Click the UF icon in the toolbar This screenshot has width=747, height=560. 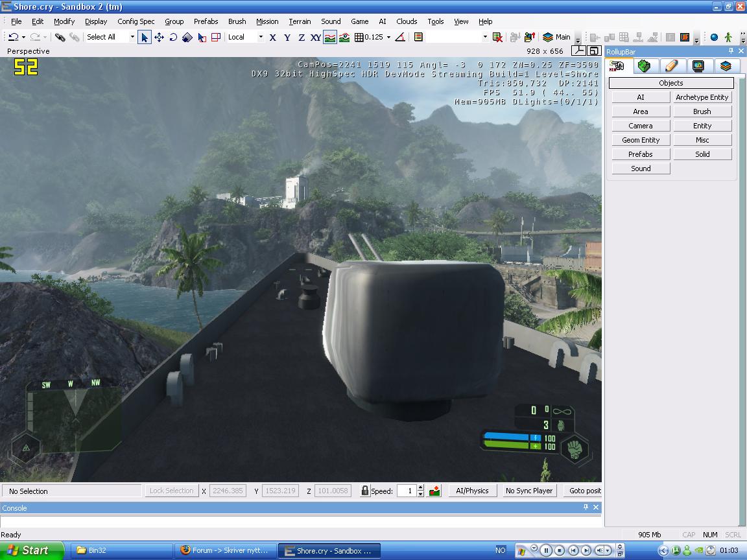(685, 37)
